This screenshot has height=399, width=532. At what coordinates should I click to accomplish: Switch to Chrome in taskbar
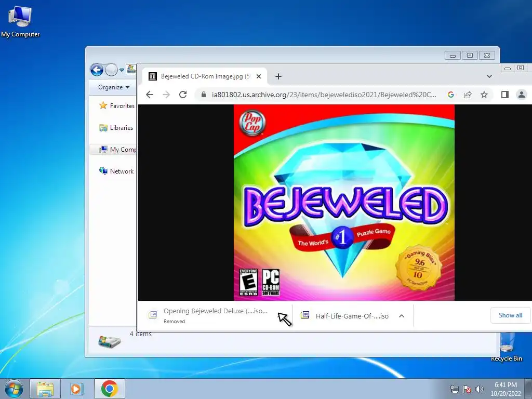(x=109, y=389)
